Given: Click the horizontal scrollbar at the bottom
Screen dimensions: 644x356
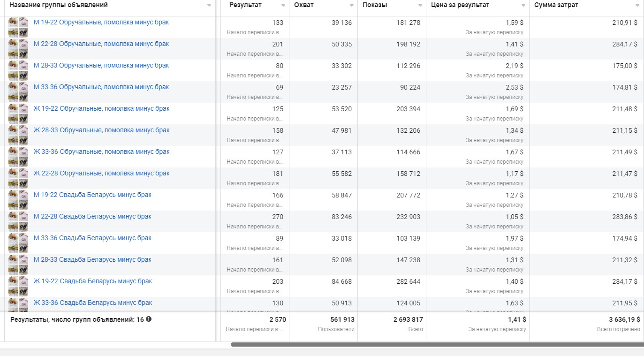Looking at the screenshot, I should 437,345.
